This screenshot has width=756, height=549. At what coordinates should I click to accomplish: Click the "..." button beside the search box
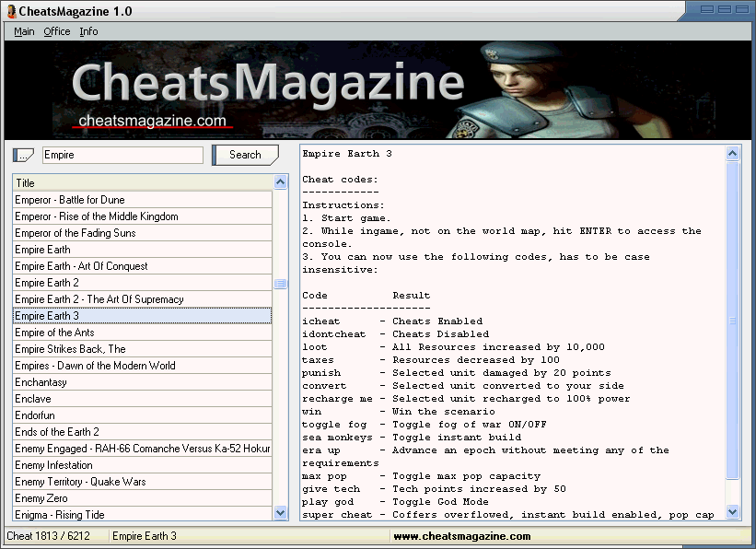[21, 155]
